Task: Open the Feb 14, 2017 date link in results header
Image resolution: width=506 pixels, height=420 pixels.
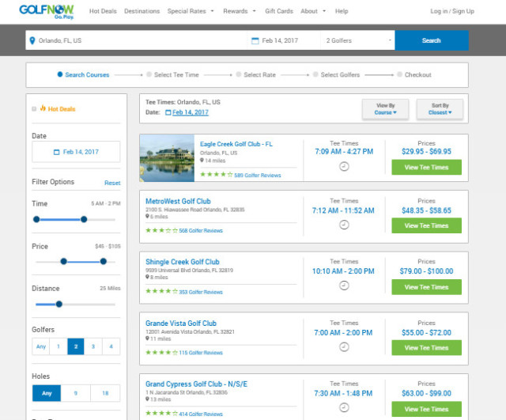Action: point(191,112)
